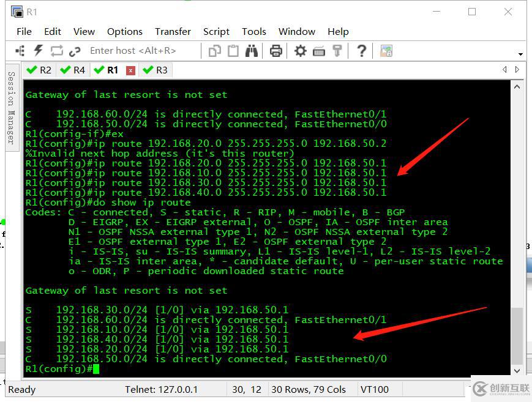Click the 'Ready' status bar text
The image size is (532, 402).
pos(21,389)
